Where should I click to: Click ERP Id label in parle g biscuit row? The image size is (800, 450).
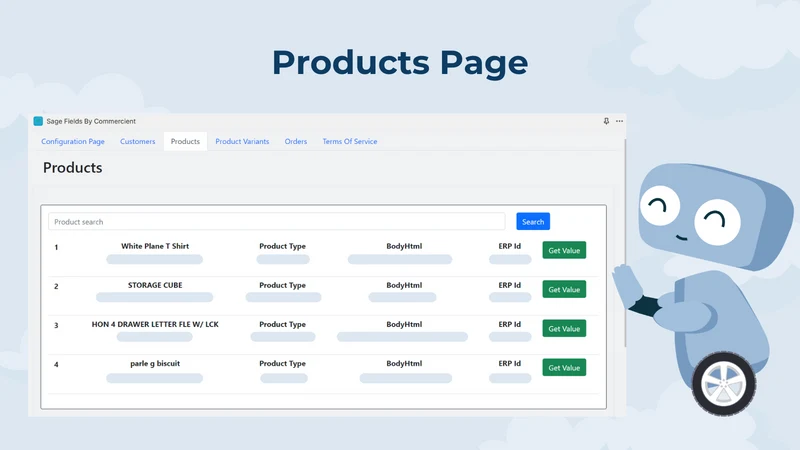click(510, 364)
